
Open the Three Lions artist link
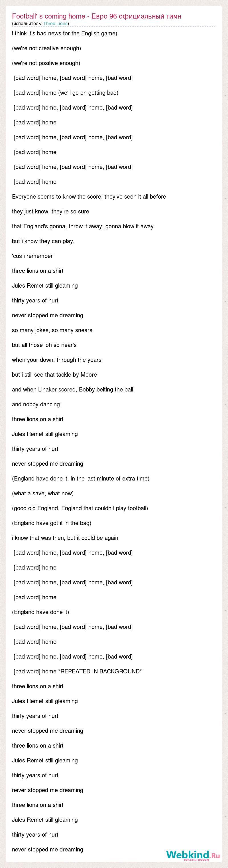click(55, 24)
